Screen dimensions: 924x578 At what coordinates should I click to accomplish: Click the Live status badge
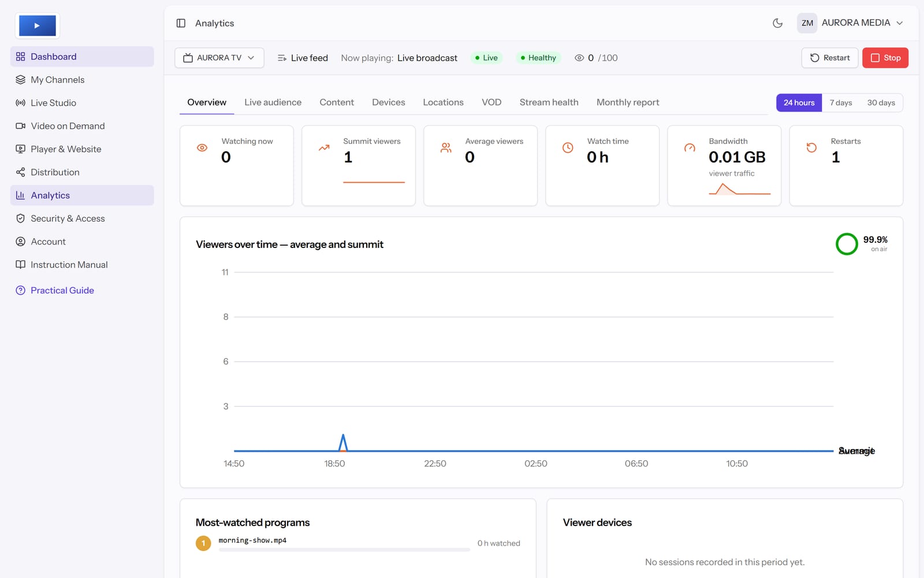pos(486,58)
